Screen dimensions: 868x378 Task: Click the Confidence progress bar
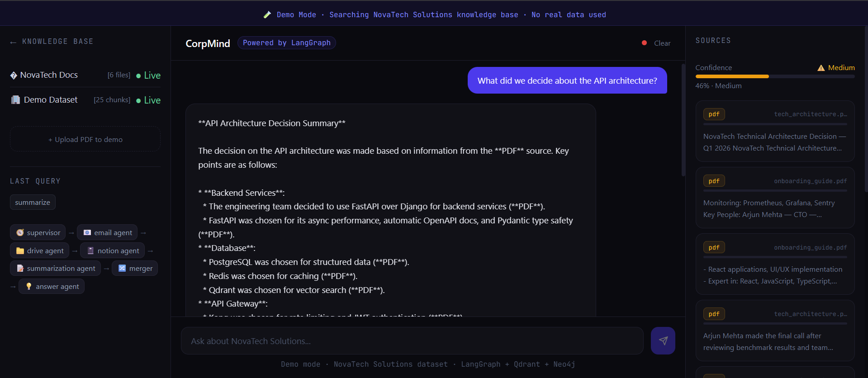(x=775, y=76)
